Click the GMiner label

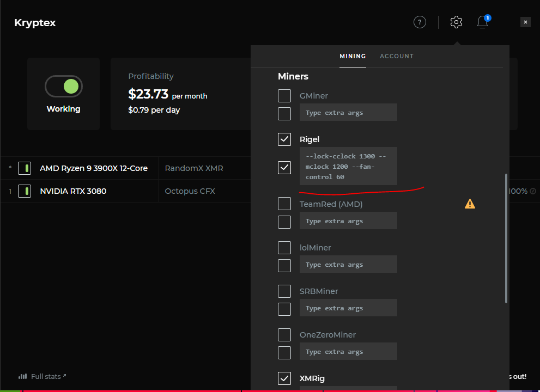click(x=313, y=96)
